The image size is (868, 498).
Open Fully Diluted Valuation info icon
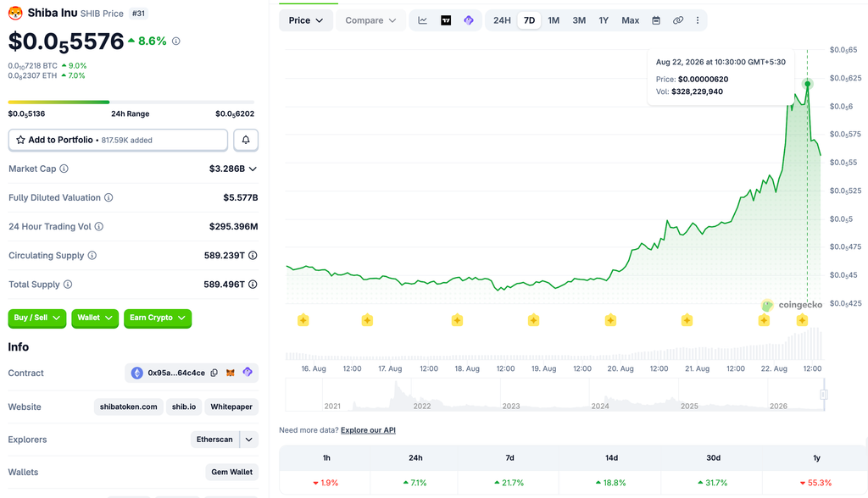108,197
